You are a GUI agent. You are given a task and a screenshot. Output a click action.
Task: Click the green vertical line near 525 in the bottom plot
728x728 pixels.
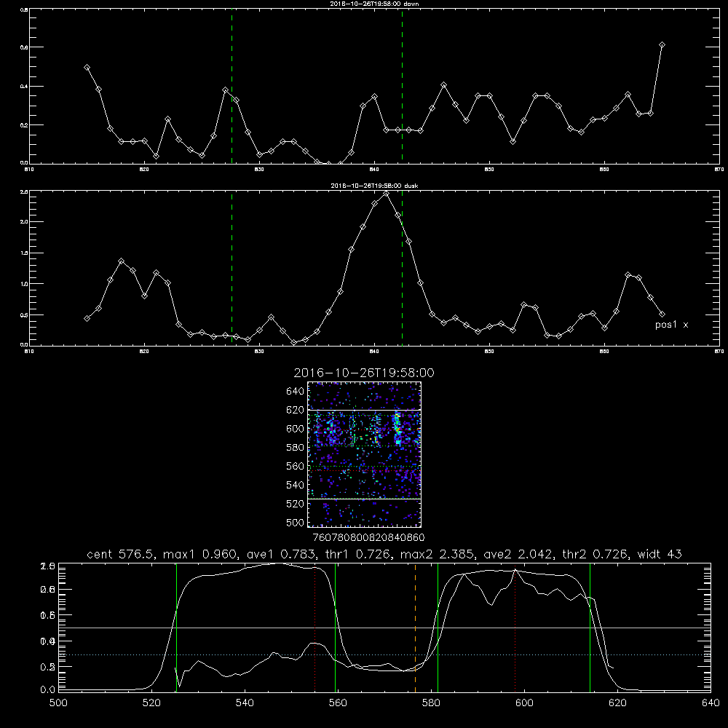[176, 628]
